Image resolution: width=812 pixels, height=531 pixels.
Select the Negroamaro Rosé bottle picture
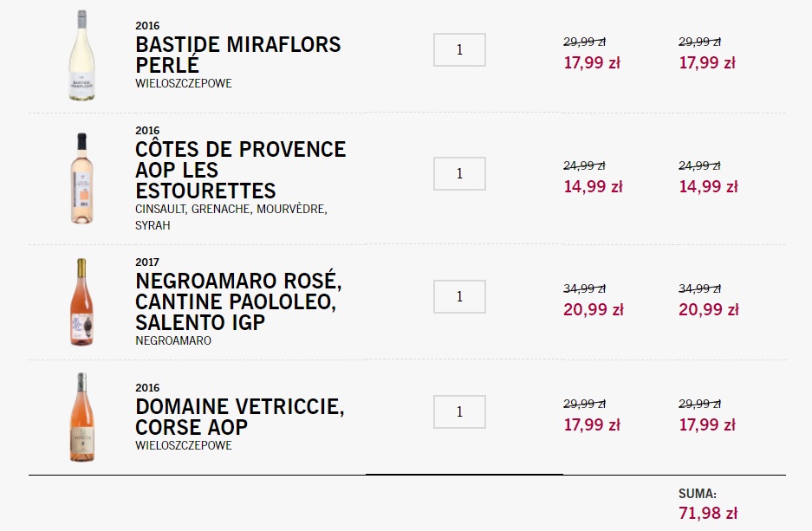click(x=81, y=302)
